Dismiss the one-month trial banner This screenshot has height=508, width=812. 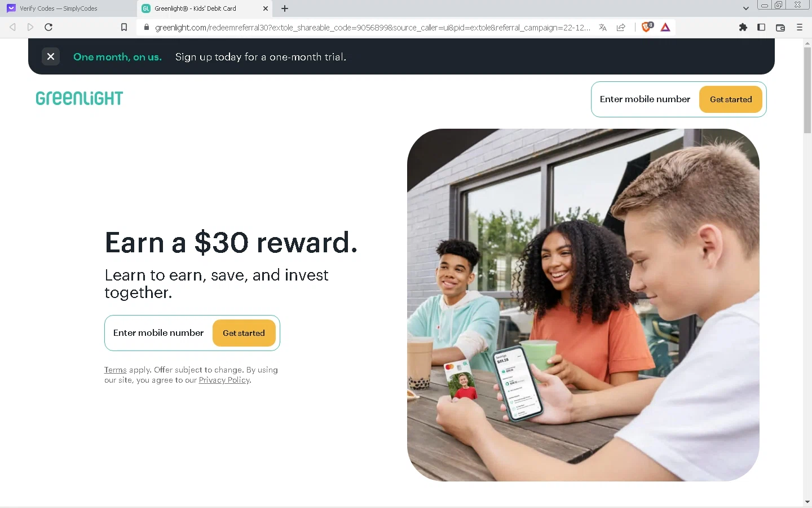(x=51, y=56)
